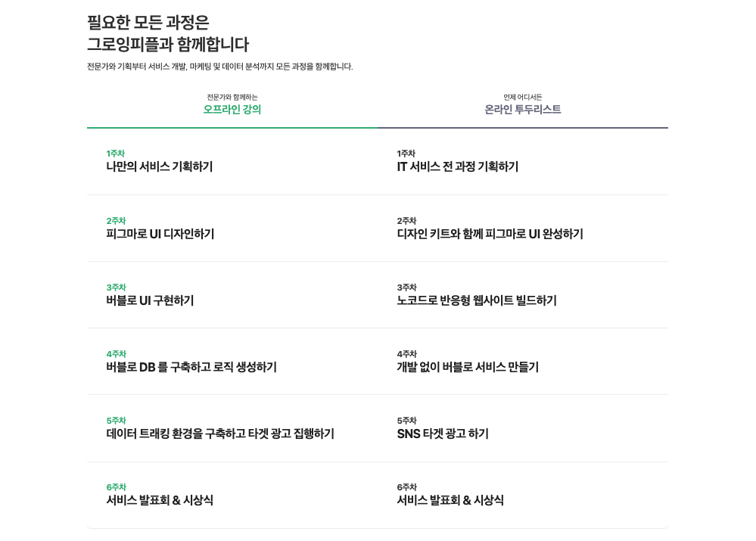Open 개발 없이 버블로 서비스 만들기
Screen dimensions: 756x541
click(x=468, y=368)
